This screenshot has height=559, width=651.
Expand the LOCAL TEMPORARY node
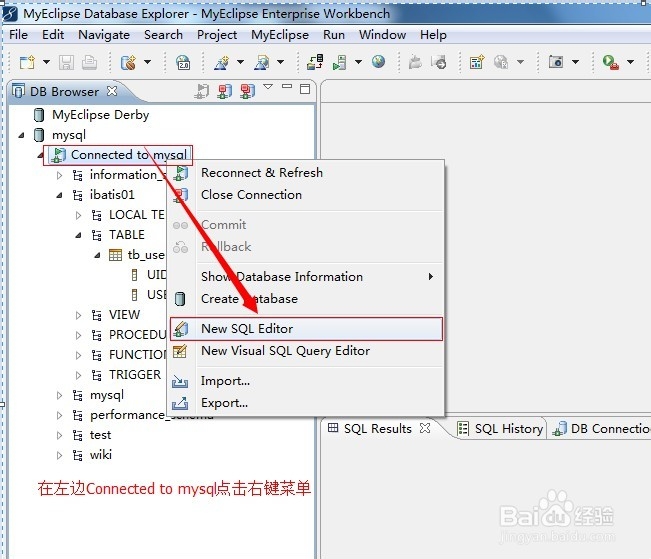tap(78, 215)
